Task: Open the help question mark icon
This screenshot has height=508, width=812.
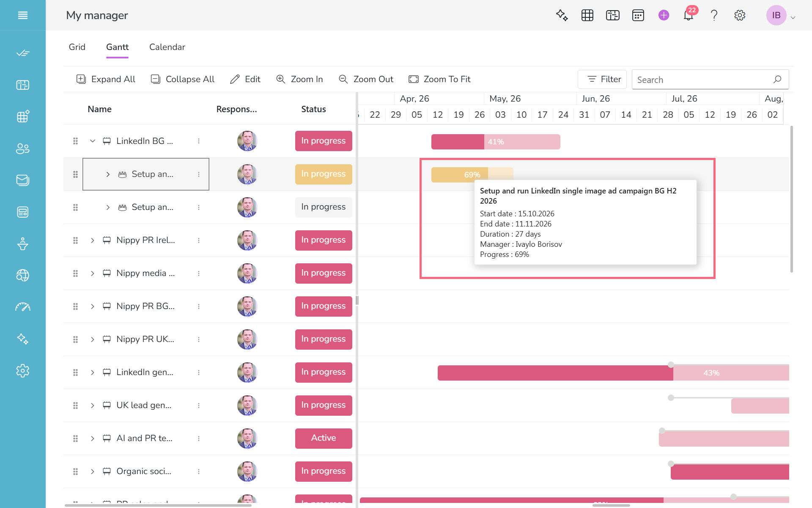Action: coord(714,15)
